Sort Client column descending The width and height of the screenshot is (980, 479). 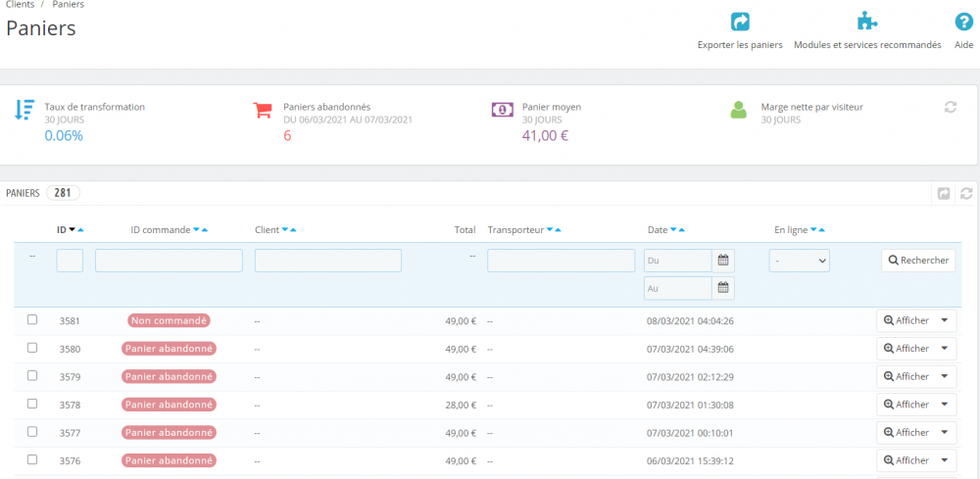pos(285,230)
